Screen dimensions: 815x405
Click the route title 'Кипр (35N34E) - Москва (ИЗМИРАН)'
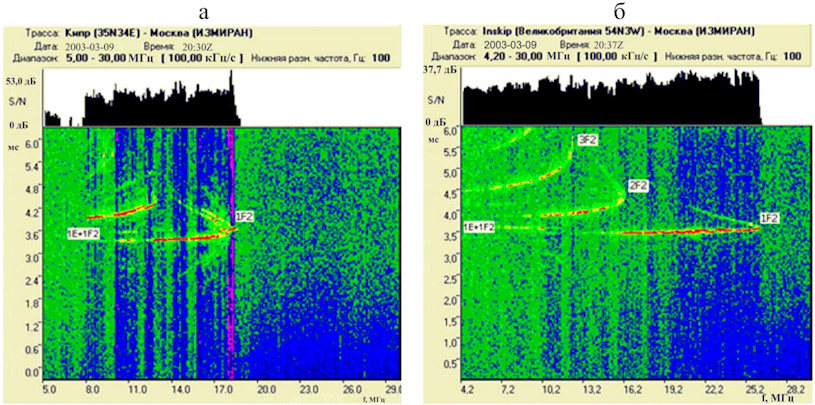[159, 33]
